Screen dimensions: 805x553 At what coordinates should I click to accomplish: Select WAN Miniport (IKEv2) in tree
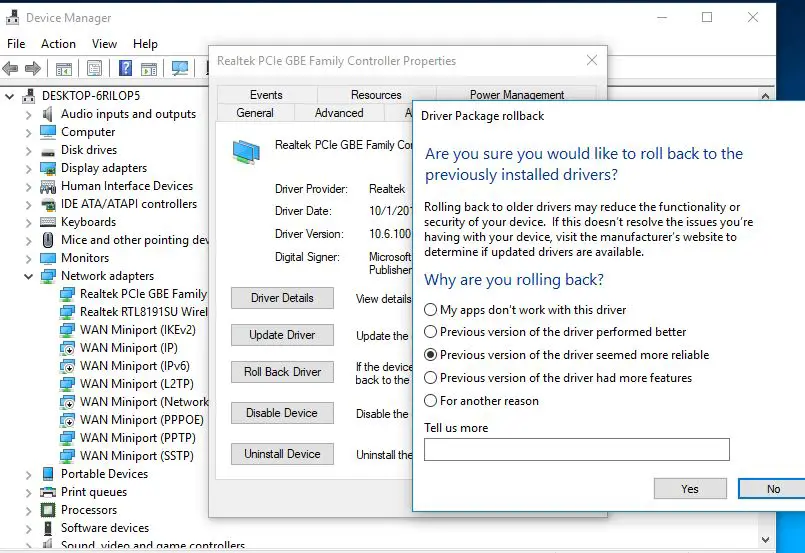click(128, 330)
